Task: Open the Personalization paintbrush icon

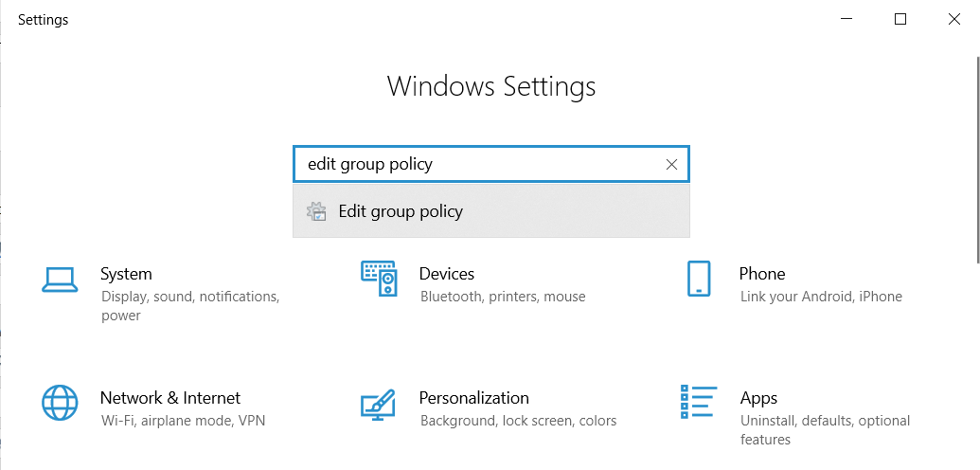Action: (378, 405)
